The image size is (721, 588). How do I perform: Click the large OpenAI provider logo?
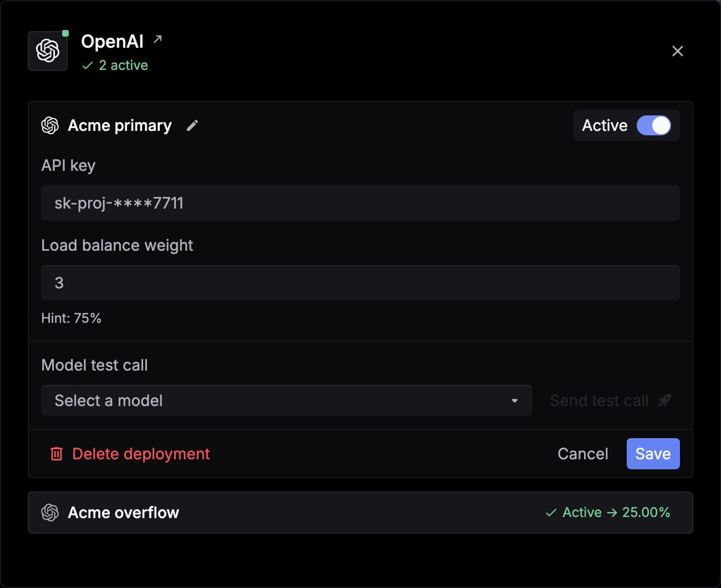click(x=48, y=51)
